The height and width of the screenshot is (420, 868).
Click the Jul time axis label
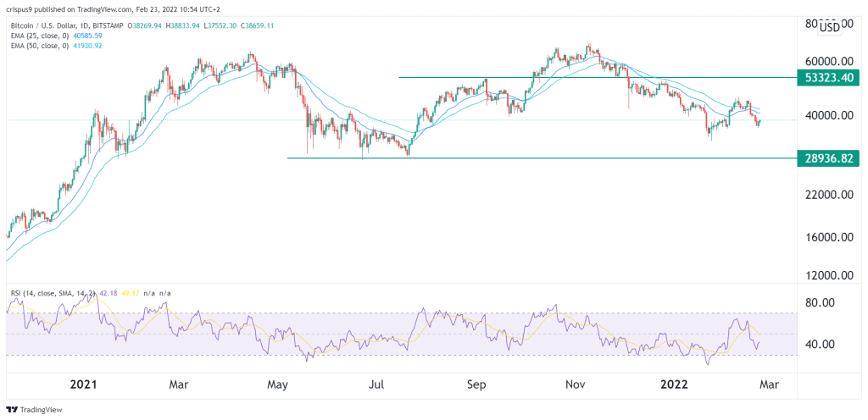(x=378, y=384)
